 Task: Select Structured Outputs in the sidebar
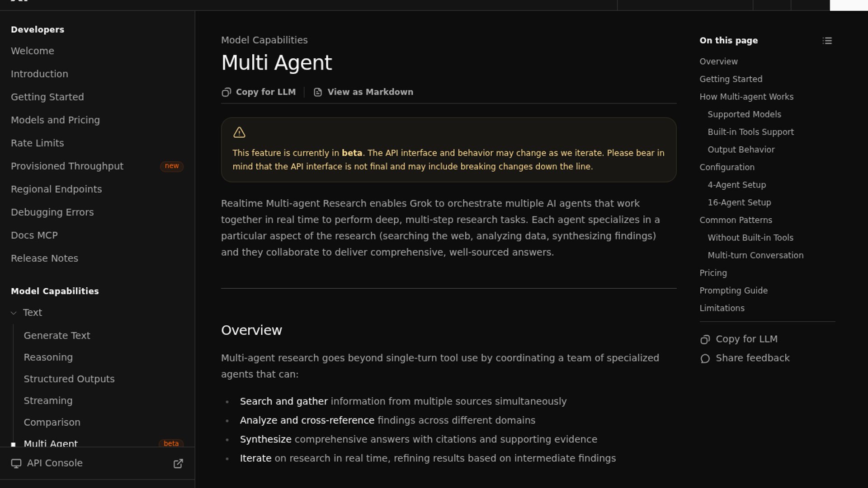[69, 379]
